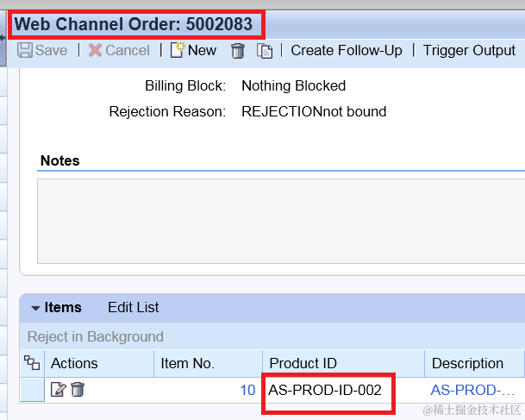Viewport: 525px width, 420px height.
Task: Click the hierarchy icon in table header
Action: click(32, 363)
